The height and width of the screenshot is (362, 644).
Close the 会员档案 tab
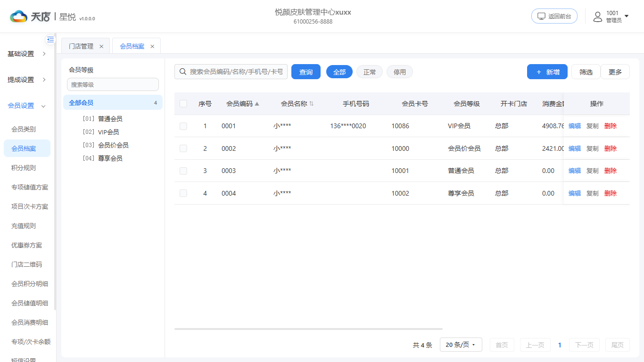(x=152, y=46)
